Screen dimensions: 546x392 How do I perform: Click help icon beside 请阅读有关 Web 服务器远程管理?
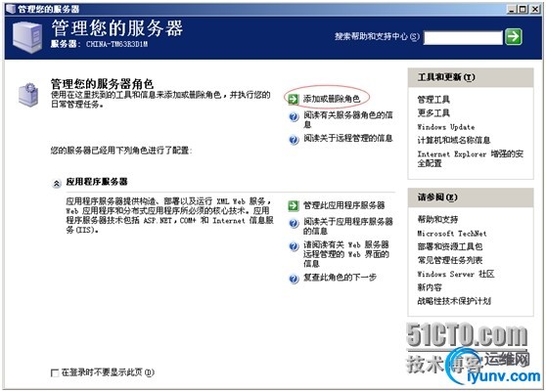[294, 246]
